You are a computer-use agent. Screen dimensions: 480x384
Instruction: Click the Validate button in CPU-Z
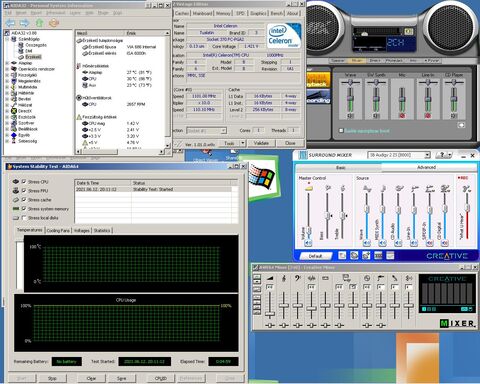click(x=261, y=143)
